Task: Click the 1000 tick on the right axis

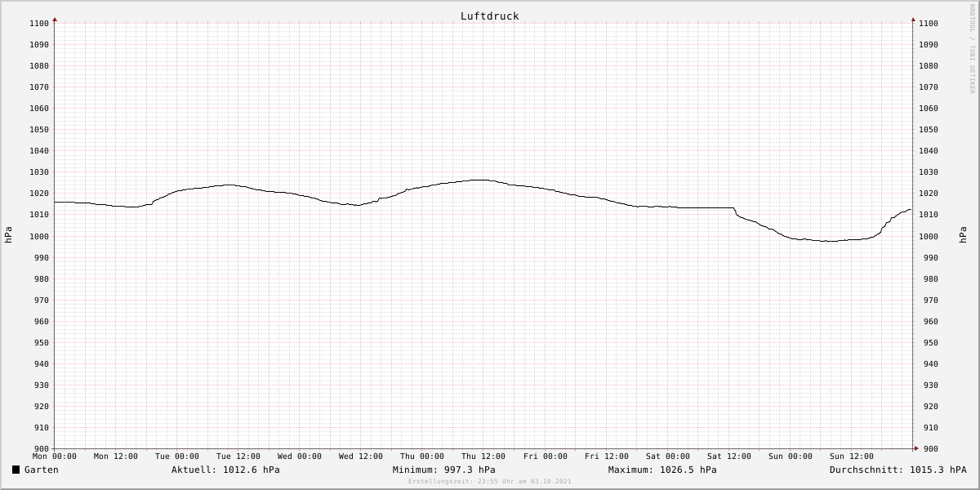Action: point(928,237)
